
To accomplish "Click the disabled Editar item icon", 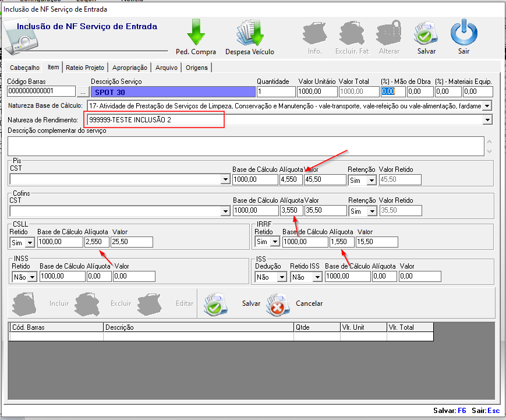I will coord(150,304).
